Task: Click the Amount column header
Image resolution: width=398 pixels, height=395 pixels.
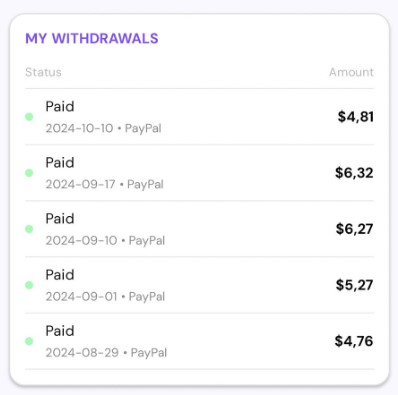Action: pos(351,72)
